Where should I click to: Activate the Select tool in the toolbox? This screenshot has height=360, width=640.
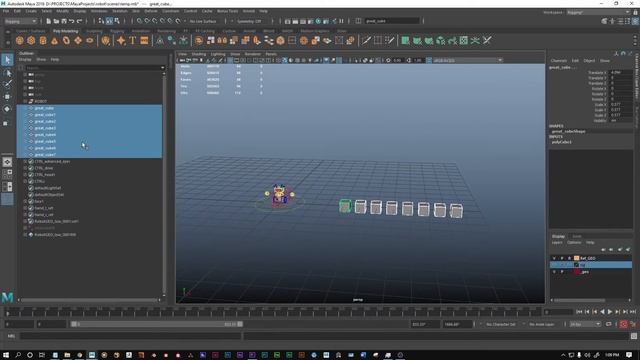[x=7, y=60]
